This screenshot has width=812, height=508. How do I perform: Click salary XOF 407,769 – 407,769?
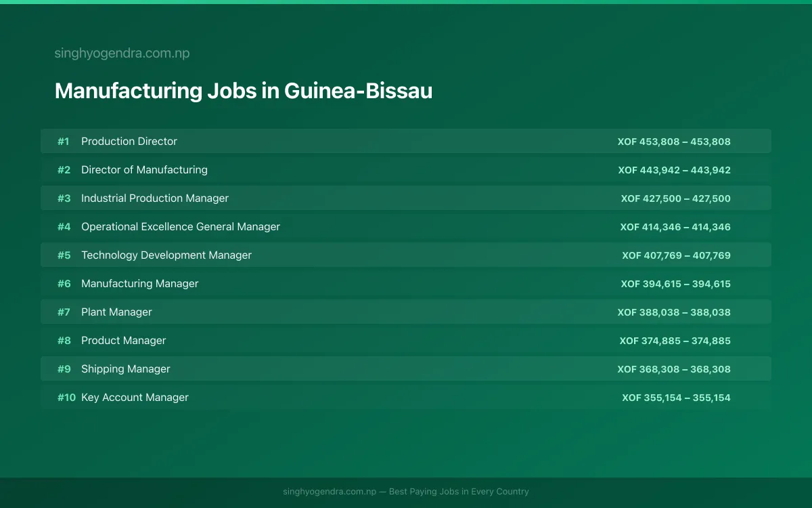pos(677,255)
